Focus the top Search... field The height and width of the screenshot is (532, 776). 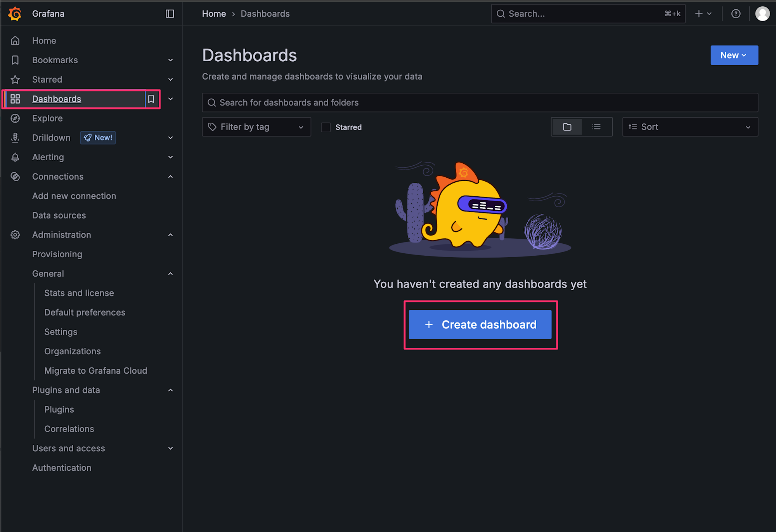tap(588, 14)
